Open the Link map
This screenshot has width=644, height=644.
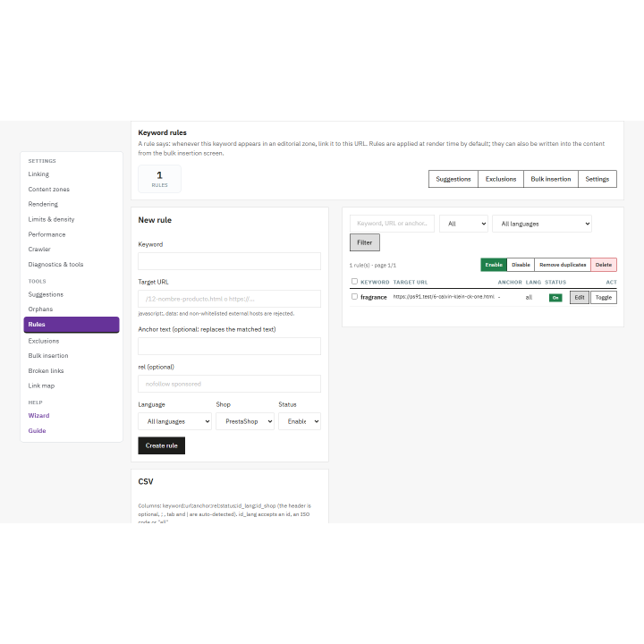tap(41, 386)
